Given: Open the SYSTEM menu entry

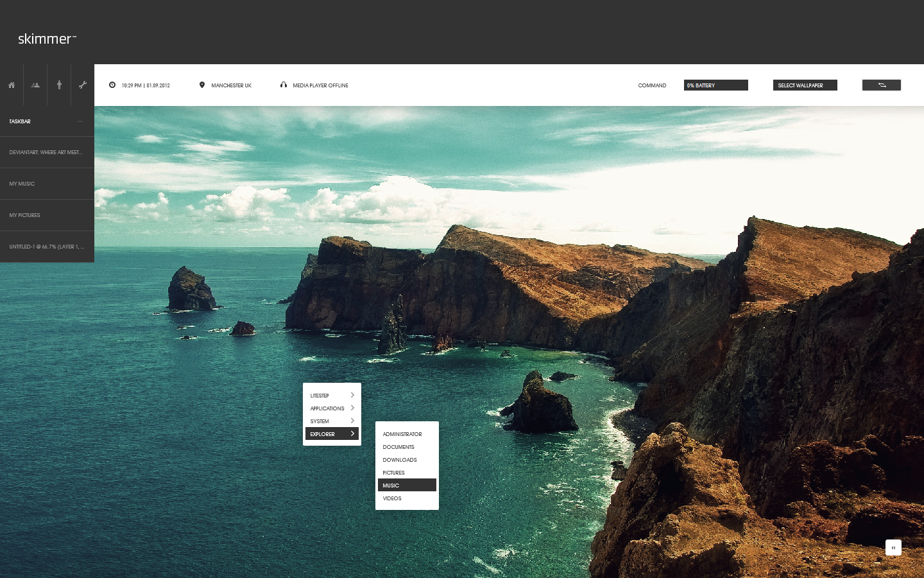Looking at the screenshot, I should (320, 421).
